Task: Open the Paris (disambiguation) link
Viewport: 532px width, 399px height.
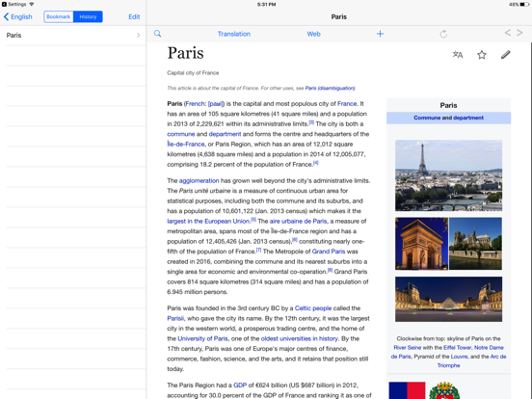Action: click(330, 89)
